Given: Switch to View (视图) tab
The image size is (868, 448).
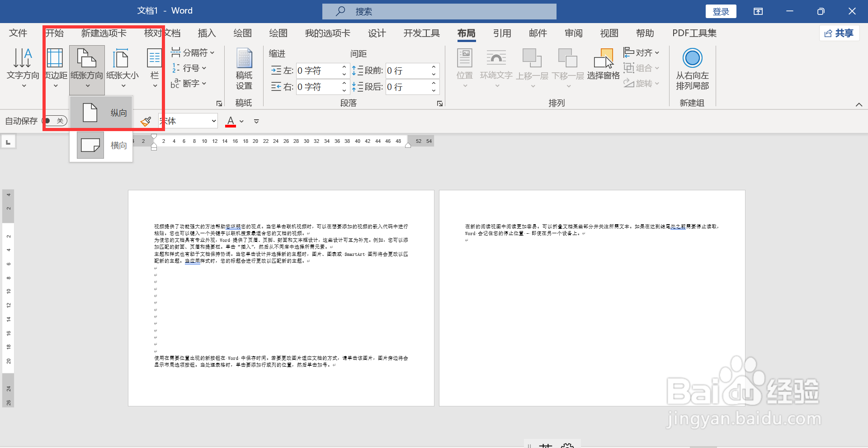Looking at the screenshot, I should (x=609, y=33).
